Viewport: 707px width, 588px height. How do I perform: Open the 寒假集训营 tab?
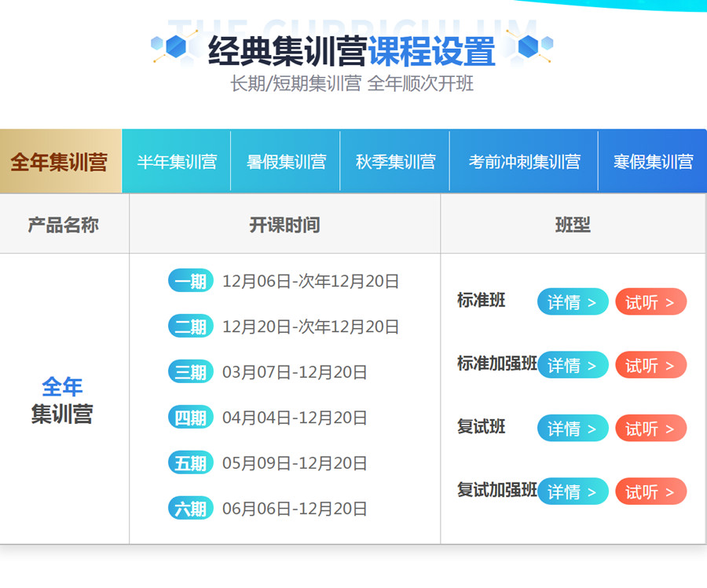coord(653,162)
